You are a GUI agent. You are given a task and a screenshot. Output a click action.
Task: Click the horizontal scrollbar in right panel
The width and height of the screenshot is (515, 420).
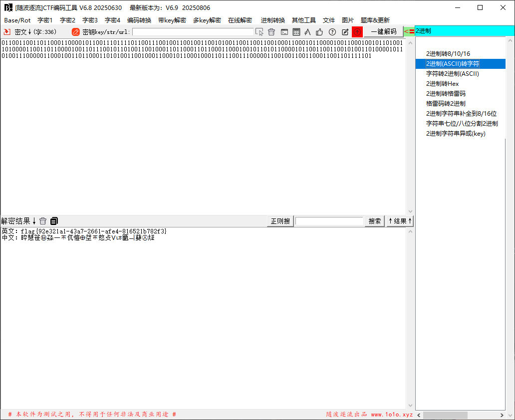pos(445,415)
